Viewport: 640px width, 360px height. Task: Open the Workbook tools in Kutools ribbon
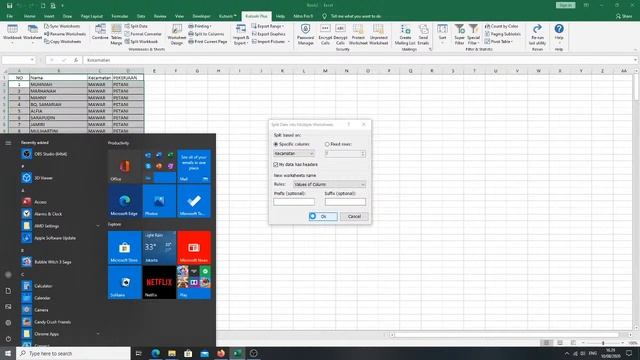(12, 33)
